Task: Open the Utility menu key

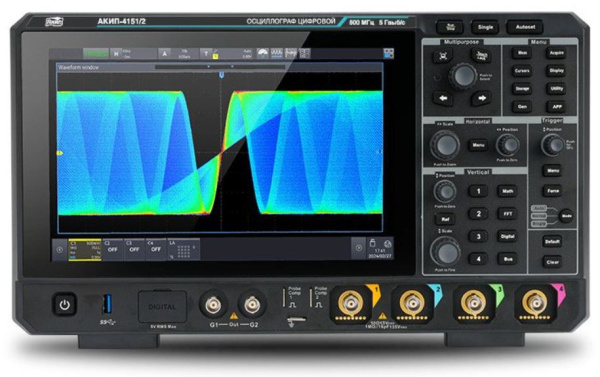Action: point(556,89)
